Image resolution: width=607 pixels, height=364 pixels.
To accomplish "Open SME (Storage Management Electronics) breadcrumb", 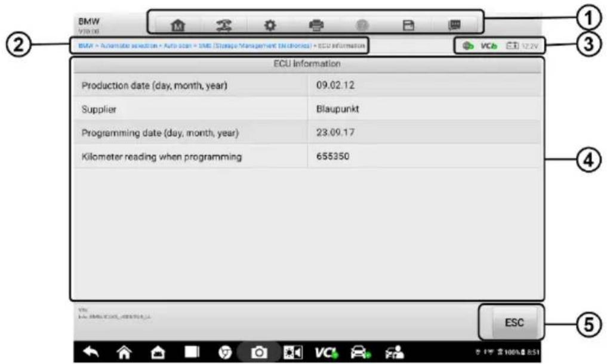I will (x=255, y=46).
